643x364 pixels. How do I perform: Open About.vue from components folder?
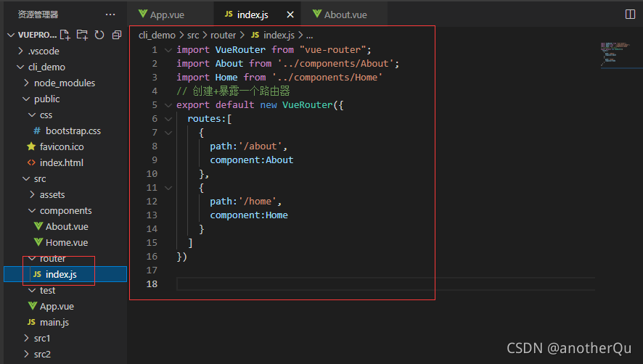(x=67, y=227)
